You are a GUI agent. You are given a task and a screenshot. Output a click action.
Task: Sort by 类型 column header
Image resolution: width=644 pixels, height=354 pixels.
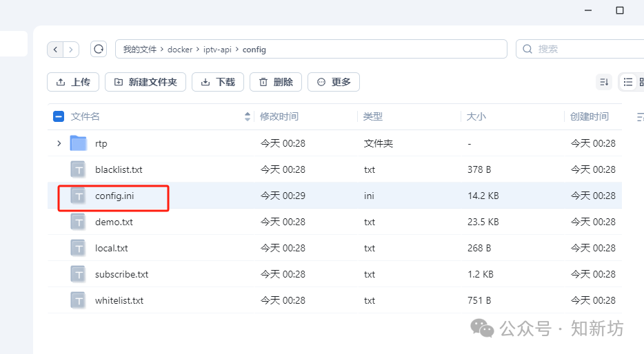[373, 116]
